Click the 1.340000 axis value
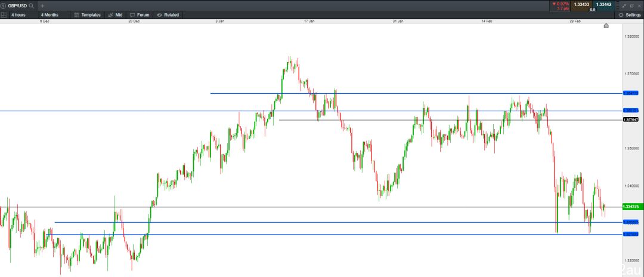 click(x=631, y=185)
